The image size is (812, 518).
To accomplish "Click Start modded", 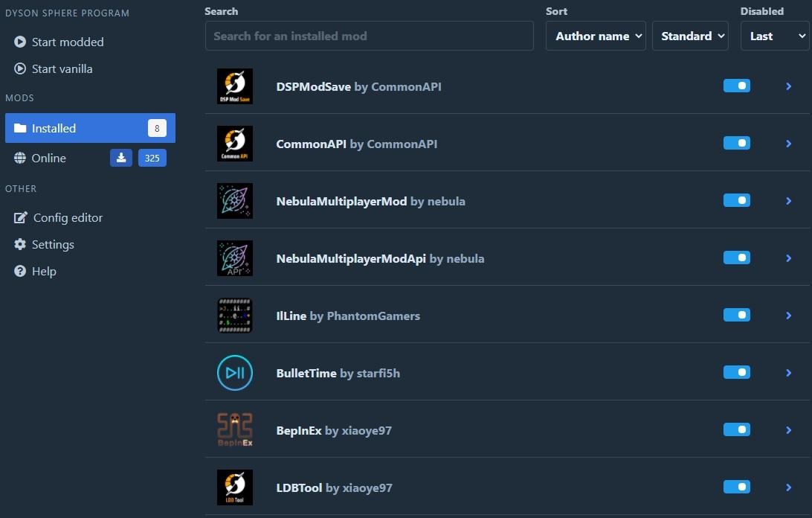I will (68, 42).
